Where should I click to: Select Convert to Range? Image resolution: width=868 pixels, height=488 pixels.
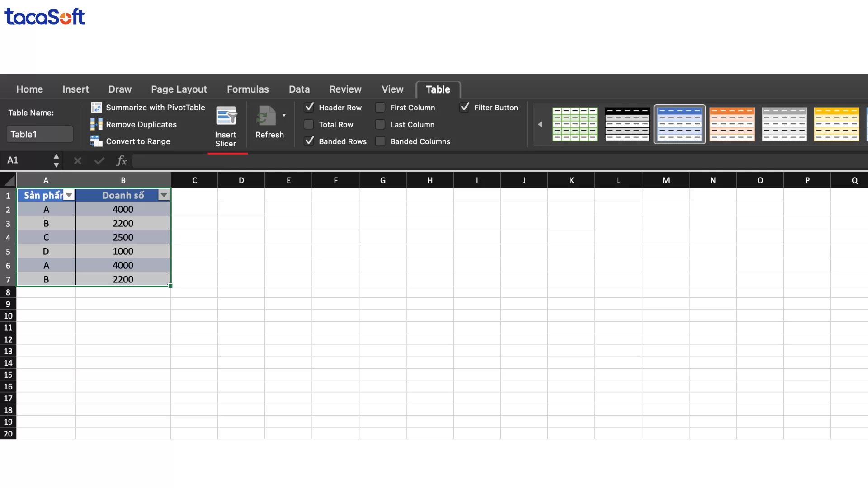pos(137,141)
